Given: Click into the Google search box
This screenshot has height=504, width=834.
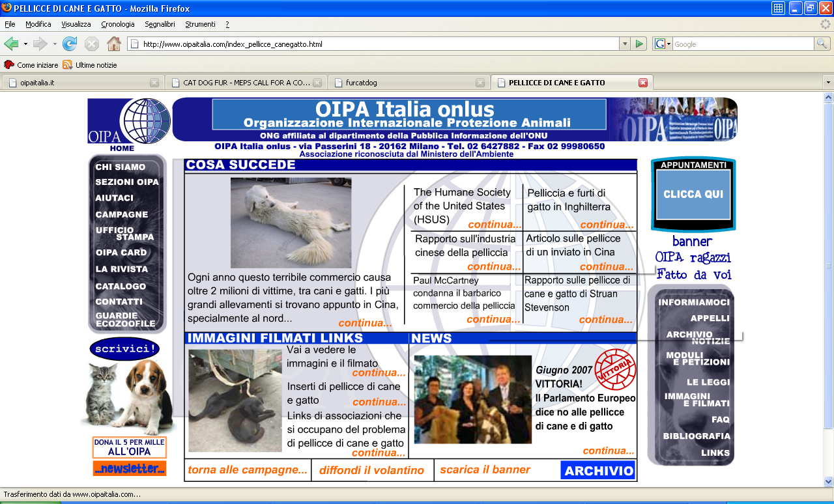Looking at the screenshot, I should point(743,44).
